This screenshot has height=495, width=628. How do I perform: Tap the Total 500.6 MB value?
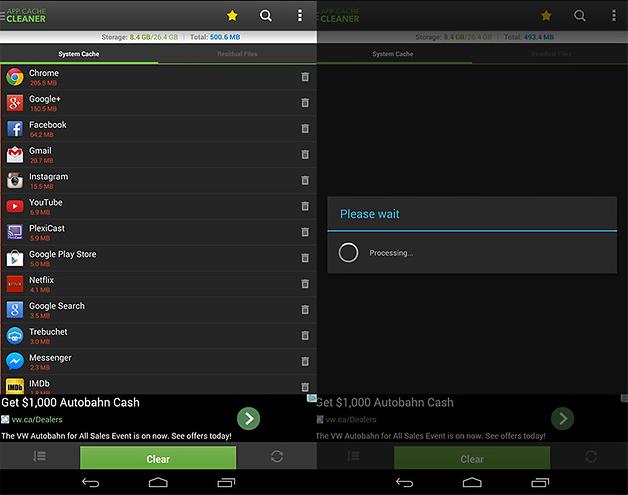pos(225,37)
